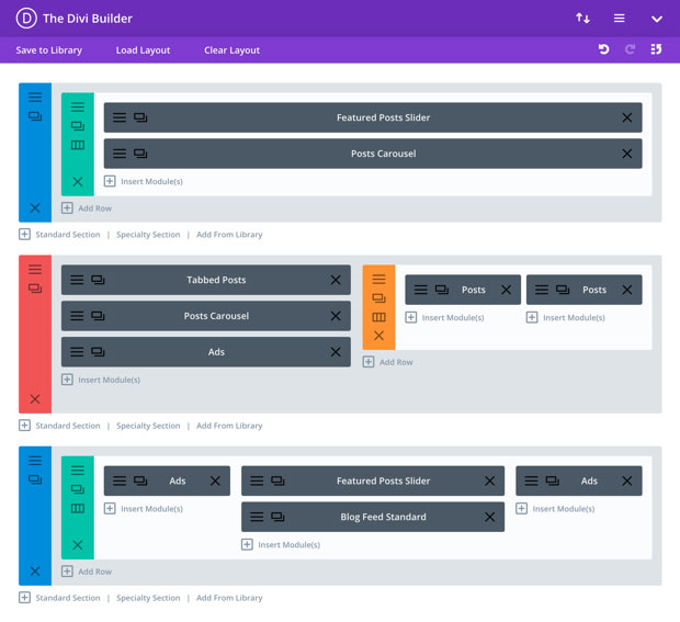
Task: Click Load Layout
Action: (143, 50)
